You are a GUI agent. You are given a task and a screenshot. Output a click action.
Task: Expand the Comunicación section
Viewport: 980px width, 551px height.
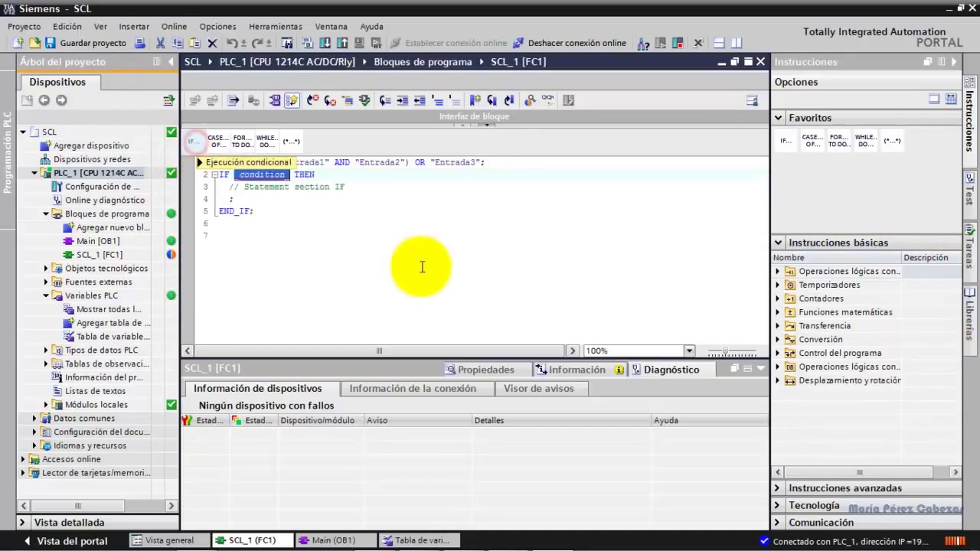[778, 523]
